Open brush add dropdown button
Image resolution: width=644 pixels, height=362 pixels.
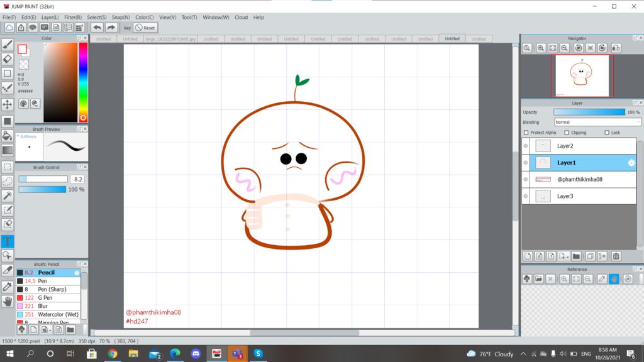pos(47,329)
